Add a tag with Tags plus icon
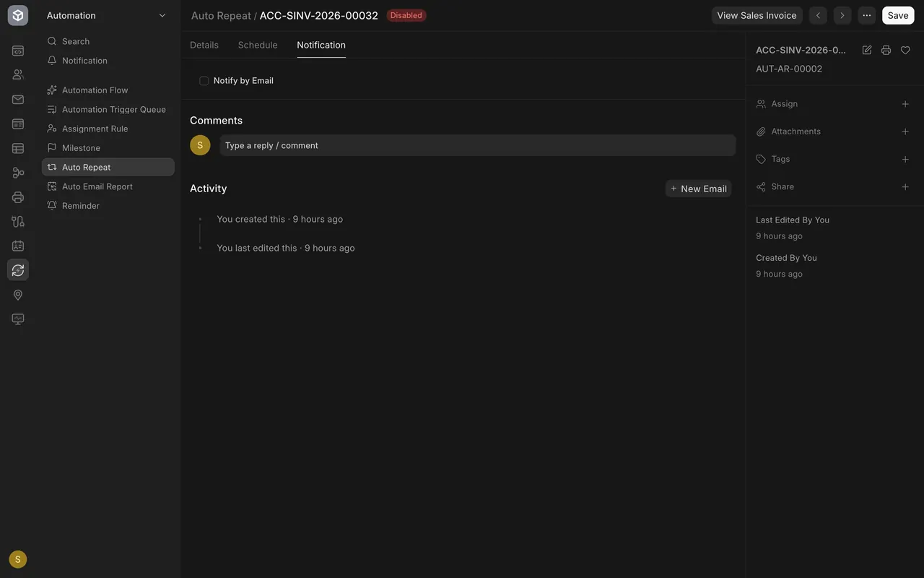Screen dimensions: 924x578 point(905,159)
